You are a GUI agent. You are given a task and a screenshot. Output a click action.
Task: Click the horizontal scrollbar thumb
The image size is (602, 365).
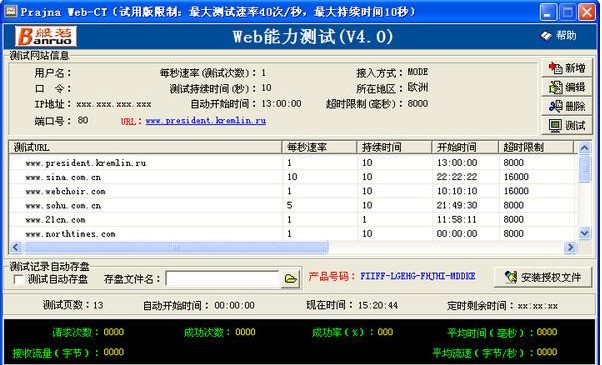click(x=176, y=248)
